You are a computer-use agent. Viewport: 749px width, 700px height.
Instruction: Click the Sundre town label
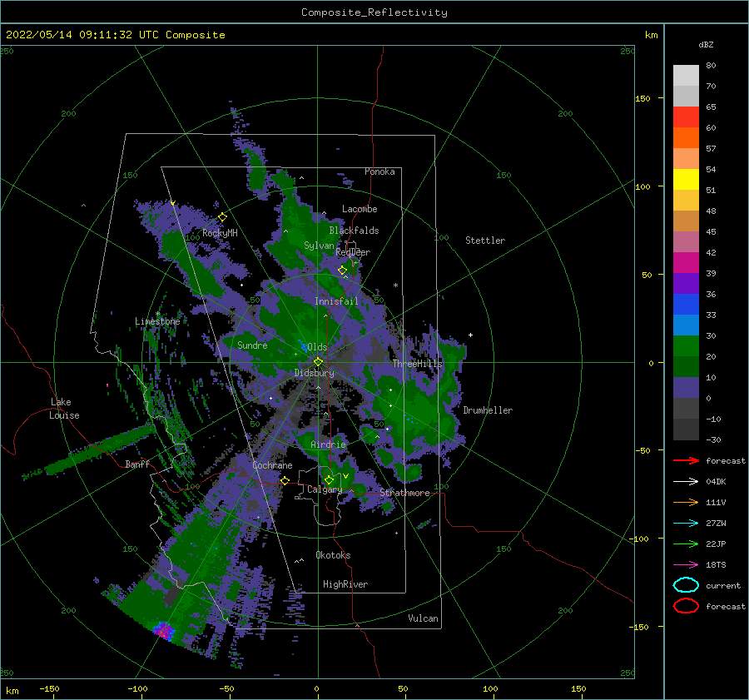[x=252, y=345]
